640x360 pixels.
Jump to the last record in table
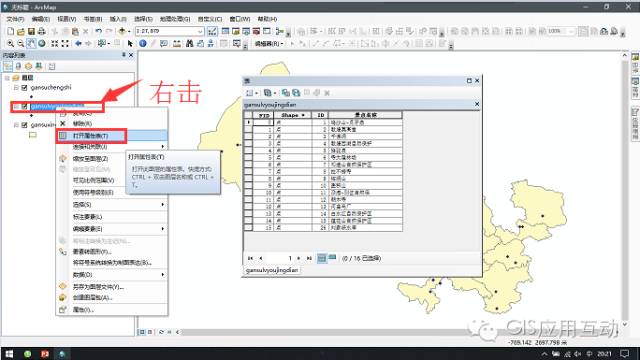pyautogui.click(x=309, y=258)
